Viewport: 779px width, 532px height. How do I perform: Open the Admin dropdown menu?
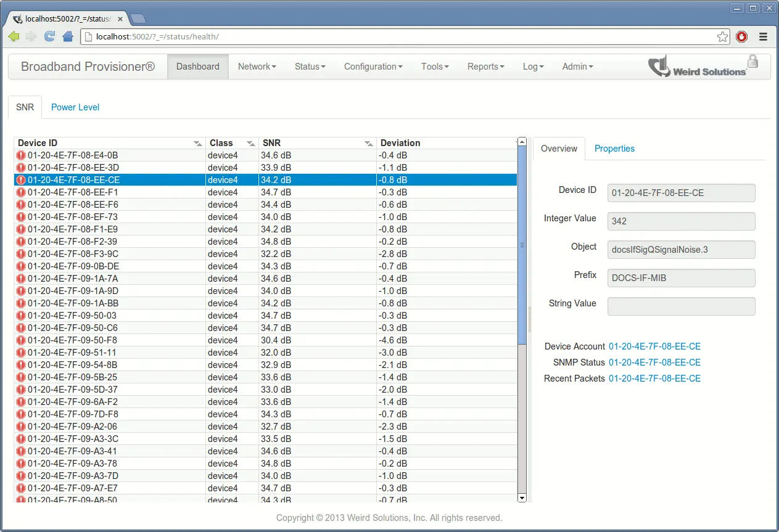click(x=577, y=66)
